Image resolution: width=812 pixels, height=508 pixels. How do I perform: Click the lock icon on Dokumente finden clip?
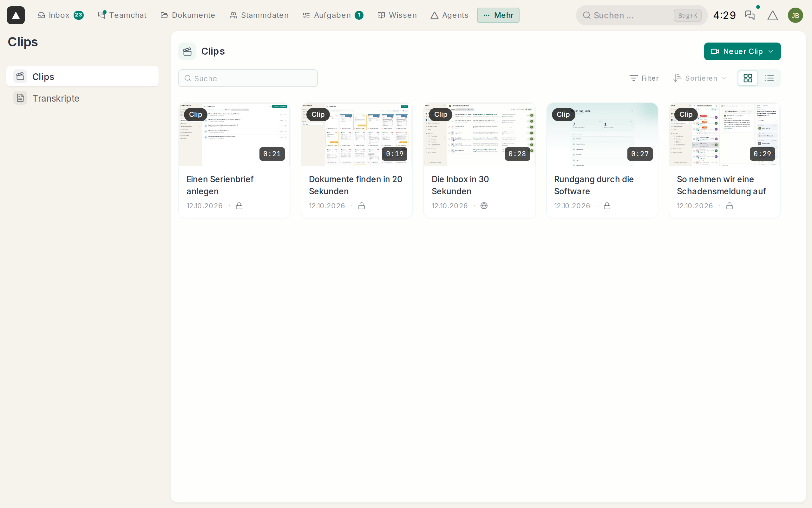coord(361,206)
